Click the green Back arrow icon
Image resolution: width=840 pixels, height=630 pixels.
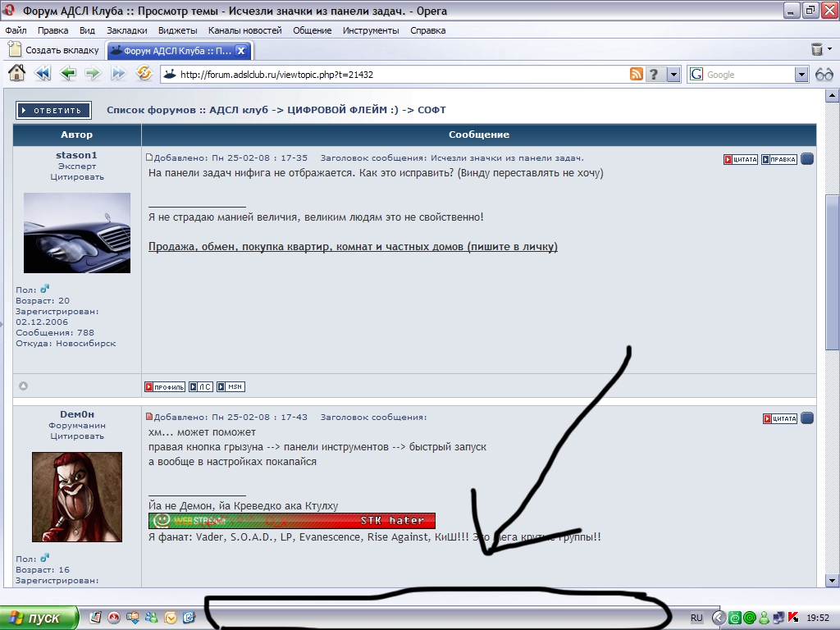67,74
